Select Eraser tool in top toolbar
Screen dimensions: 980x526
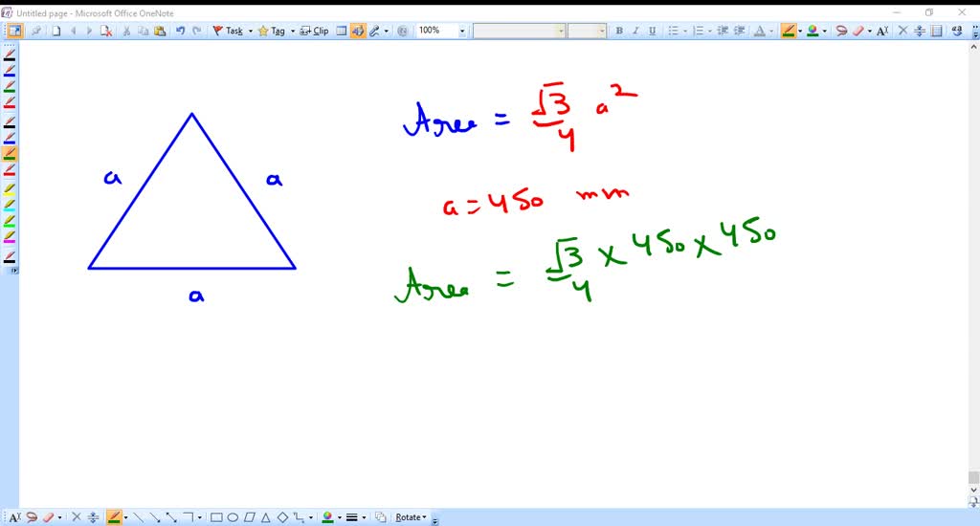(858, 31)
